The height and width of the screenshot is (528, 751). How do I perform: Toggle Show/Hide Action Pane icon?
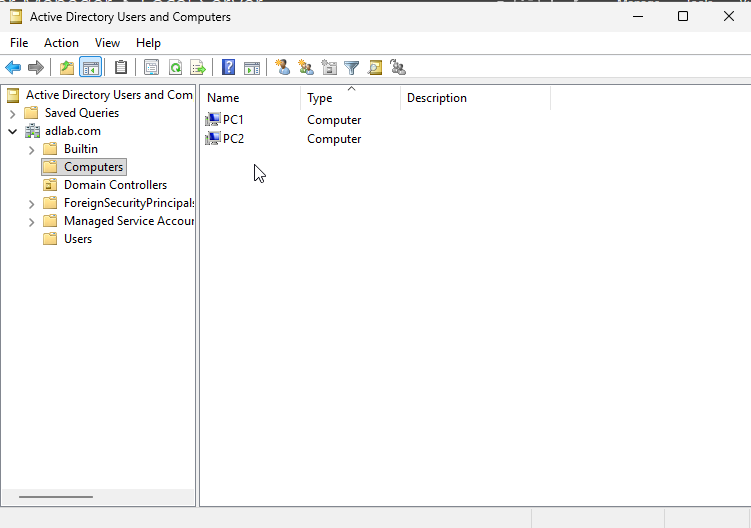pos(252,68)
